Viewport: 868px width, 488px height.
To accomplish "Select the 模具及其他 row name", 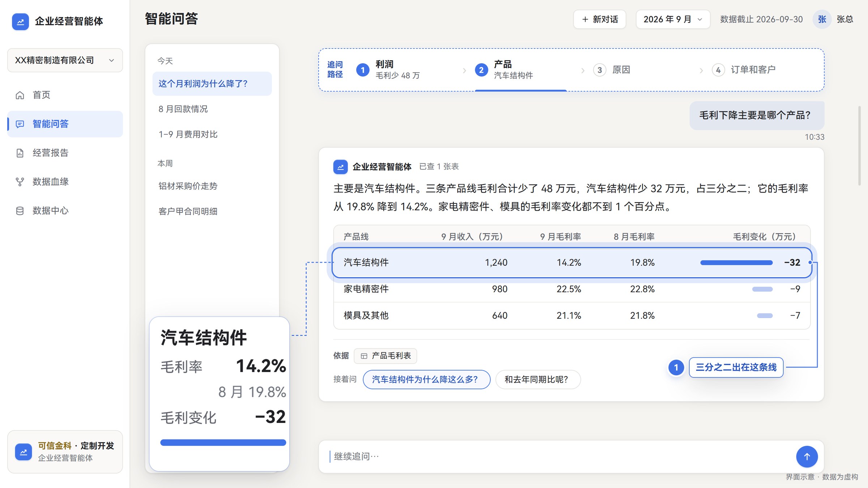I will pyautogui.click(x=366, y=316).
